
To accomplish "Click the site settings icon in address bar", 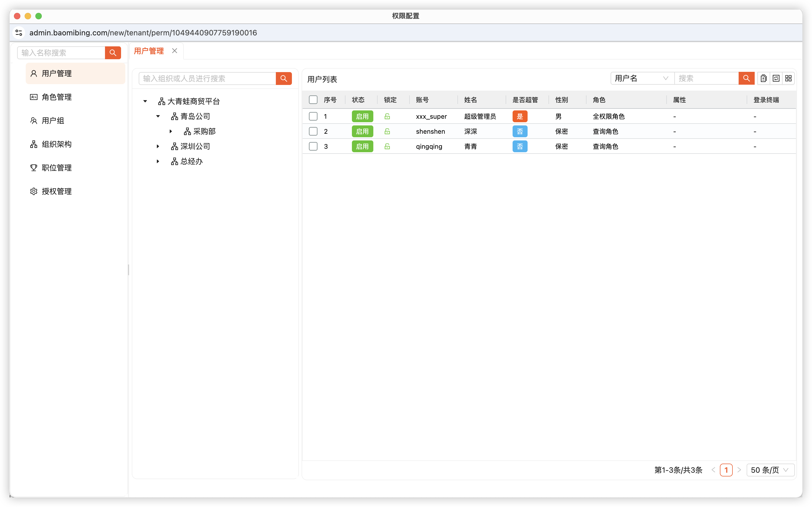I will pos(19,32).
